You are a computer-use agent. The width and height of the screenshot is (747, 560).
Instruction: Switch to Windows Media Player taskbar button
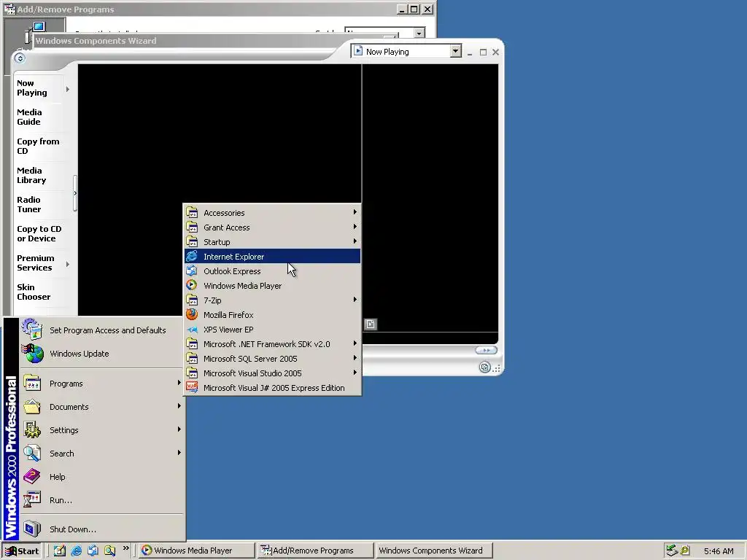point(197,551)
